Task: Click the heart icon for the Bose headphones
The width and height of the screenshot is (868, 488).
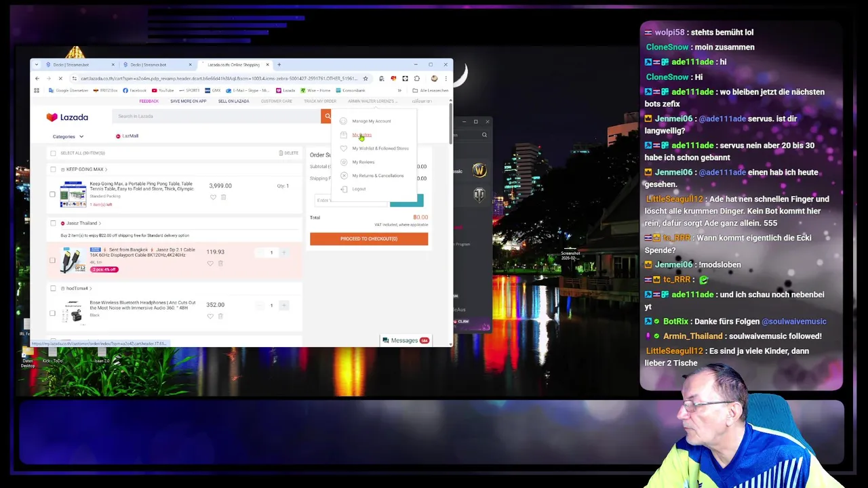Action: click(210, 317)
